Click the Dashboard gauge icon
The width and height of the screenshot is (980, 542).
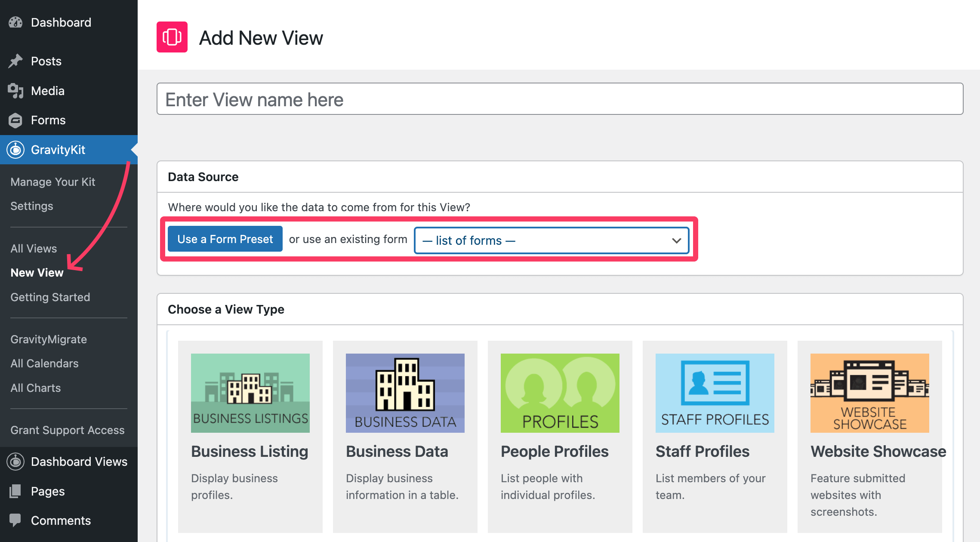click(x=15, y=22)
